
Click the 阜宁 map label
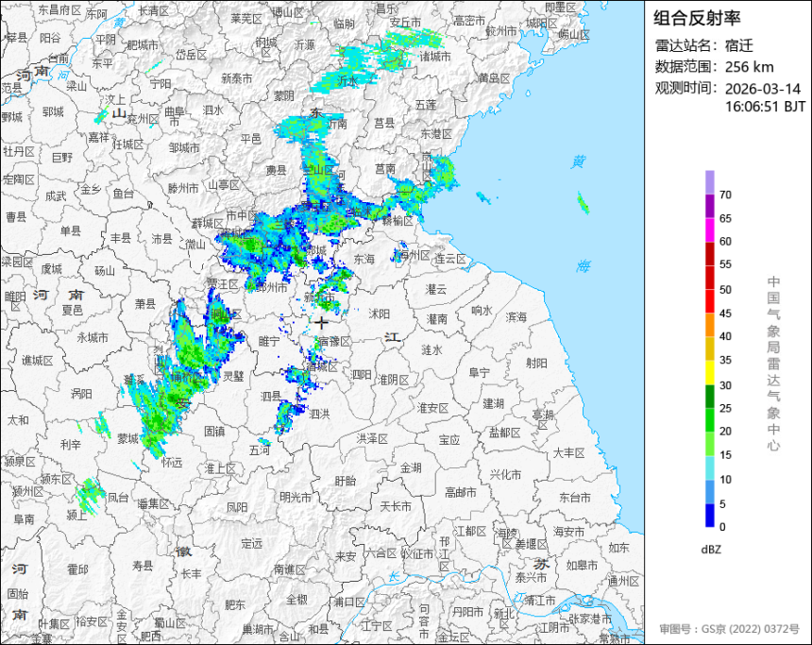coord(479,372)
